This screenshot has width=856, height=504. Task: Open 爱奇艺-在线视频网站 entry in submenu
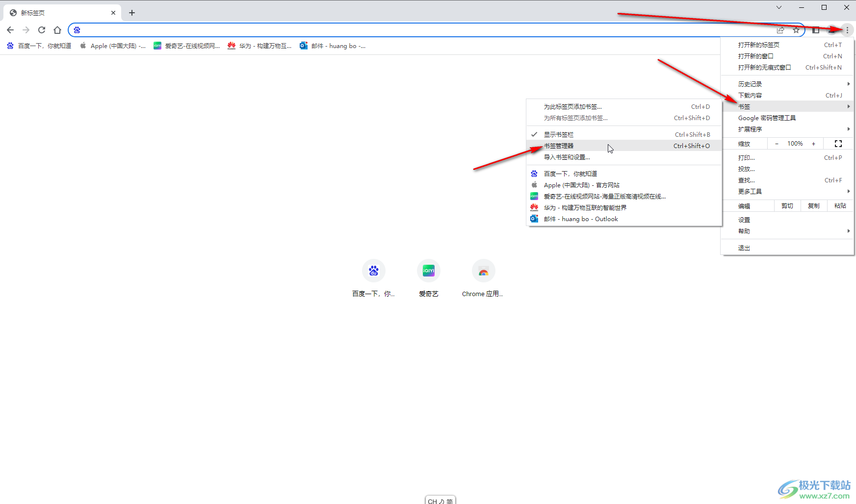point(624,196)
